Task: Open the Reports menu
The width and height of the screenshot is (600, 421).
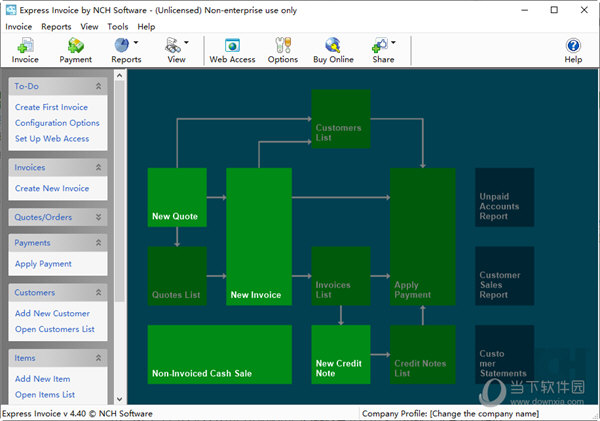Action: (x=56, y=26)
